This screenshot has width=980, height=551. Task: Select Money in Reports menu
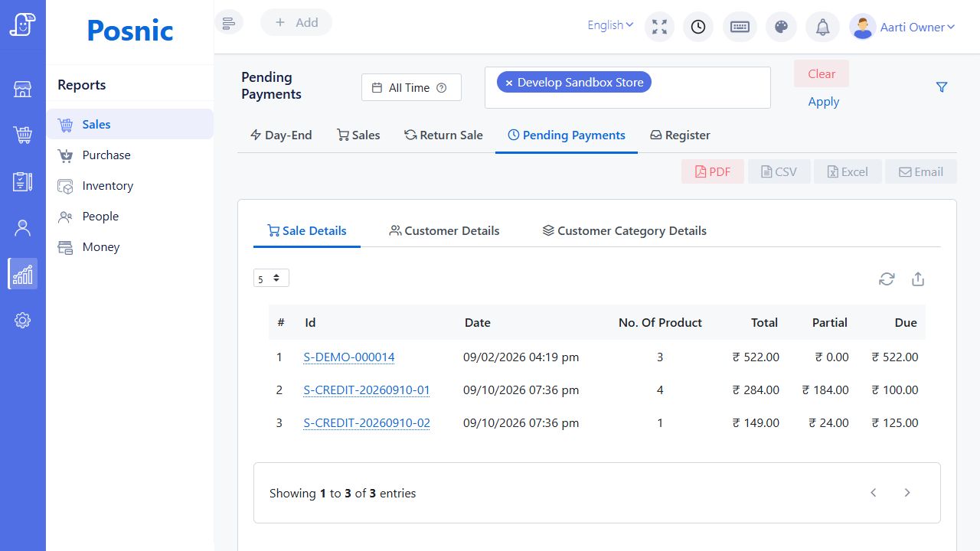click(129, 246)
